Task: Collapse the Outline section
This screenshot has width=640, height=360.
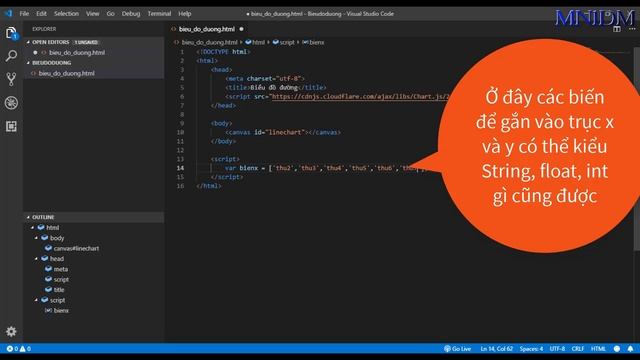Action: (x=28, y=217)
